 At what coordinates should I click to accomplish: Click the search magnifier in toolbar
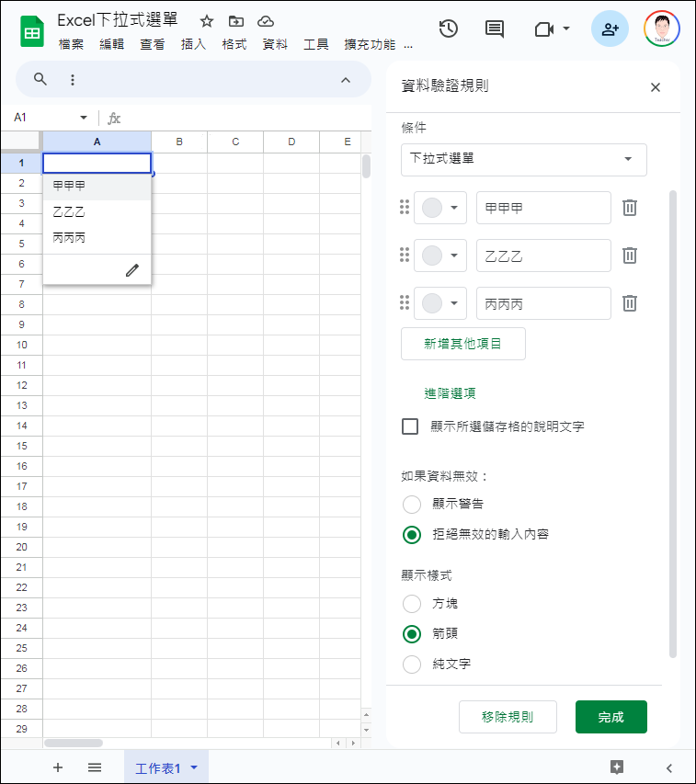point(40,79)
